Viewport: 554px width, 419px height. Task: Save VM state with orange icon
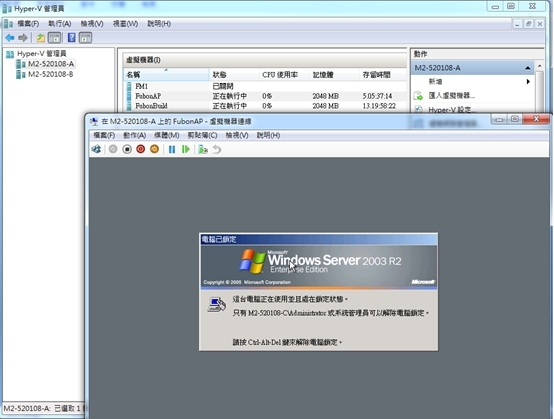click(x=154, y=149)
